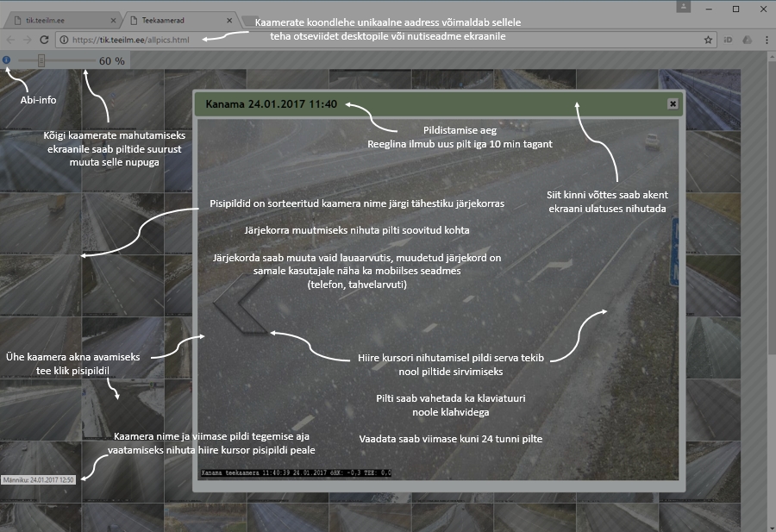This screenshot has width=776, height=532.
Task: Click the blue Abi-info help icon
Action: click(7, 60)
